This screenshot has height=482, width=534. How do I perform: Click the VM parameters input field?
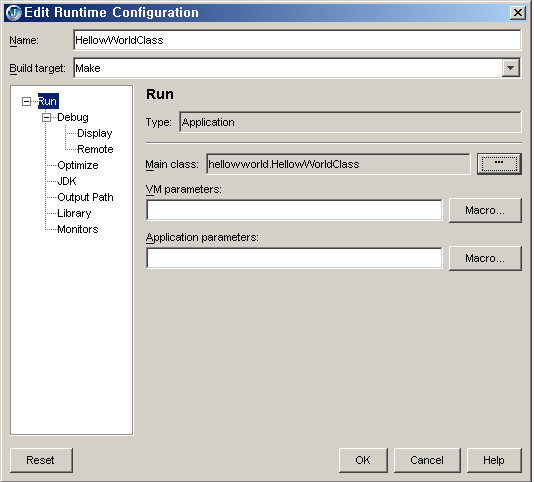point(294,210)
